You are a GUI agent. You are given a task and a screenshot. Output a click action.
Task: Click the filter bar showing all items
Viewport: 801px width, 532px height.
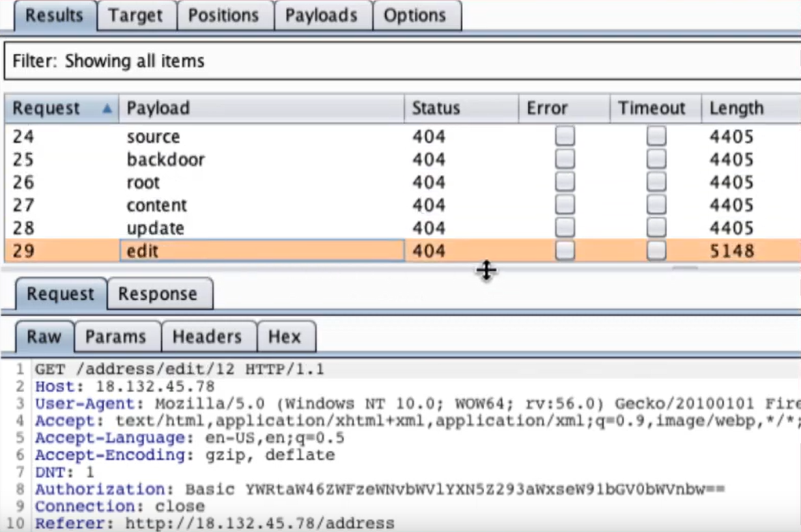pyautogui.click(x=400, y=61)
